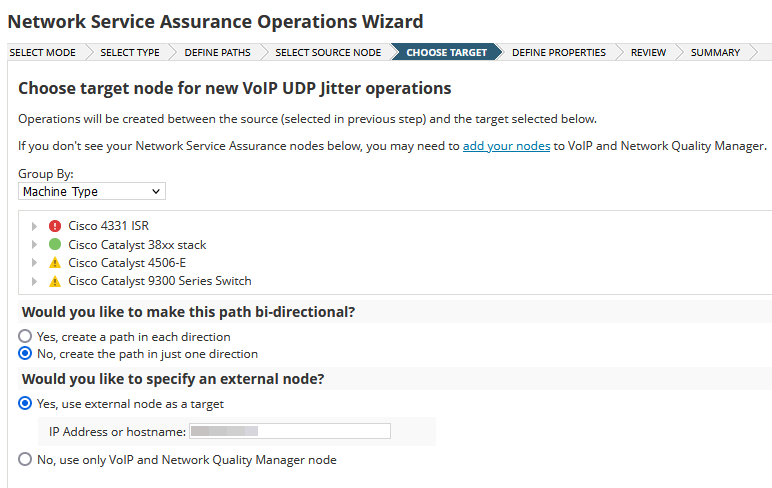Select No, create the path in just one direction
772x488 pixels.
[26, 354]
